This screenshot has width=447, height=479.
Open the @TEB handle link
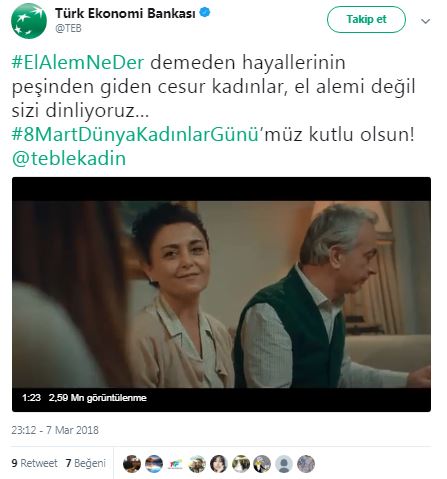click(68, 28)
